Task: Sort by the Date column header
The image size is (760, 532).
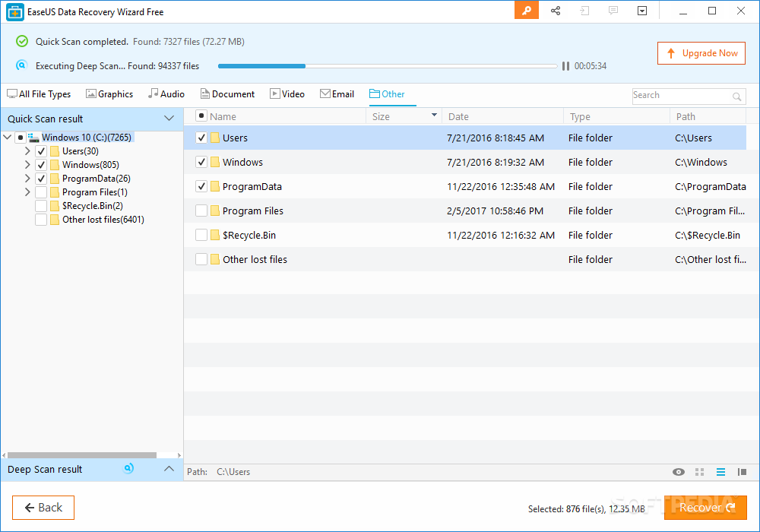Action: click(502, 116)
